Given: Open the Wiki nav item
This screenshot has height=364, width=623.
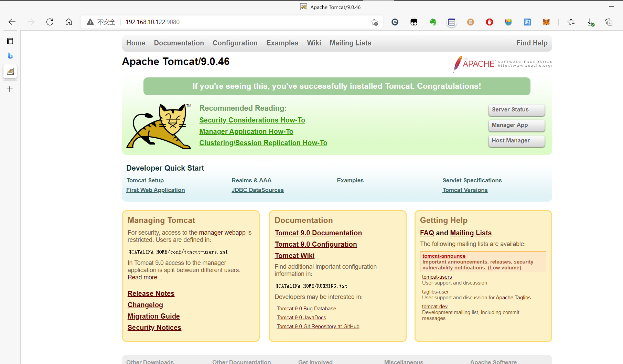Looking at the screenshot, I should (x=314, y=43).
